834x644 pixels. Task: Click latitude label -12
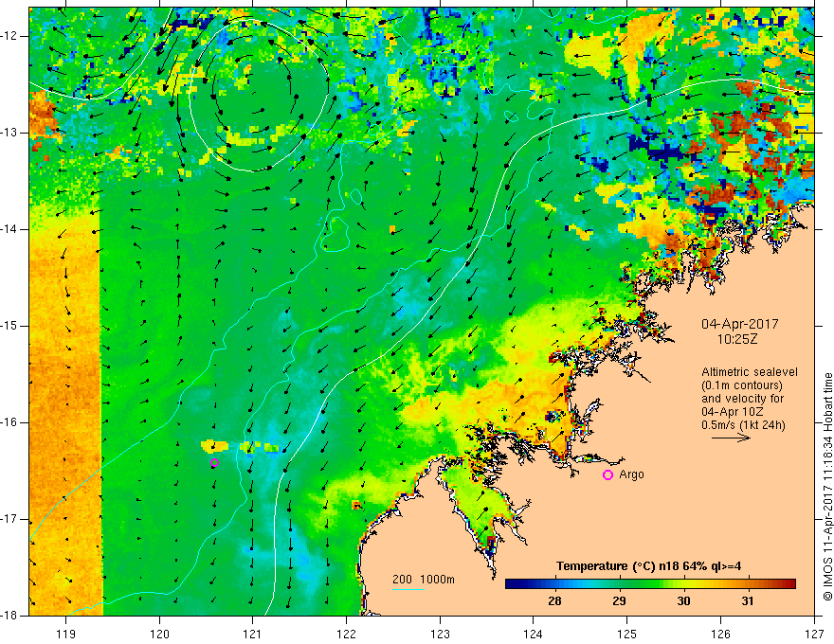9,36
